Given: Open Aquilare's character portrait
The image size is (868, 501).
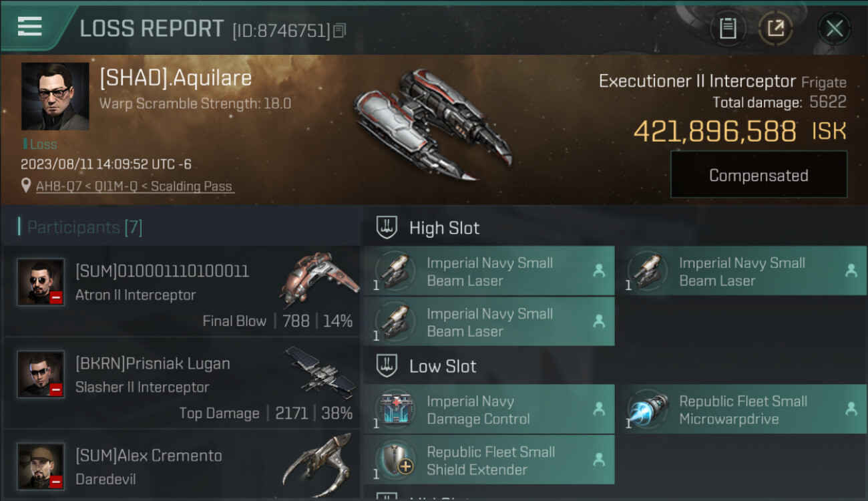Looking at the screenshot, I should [x=55, y=96].
